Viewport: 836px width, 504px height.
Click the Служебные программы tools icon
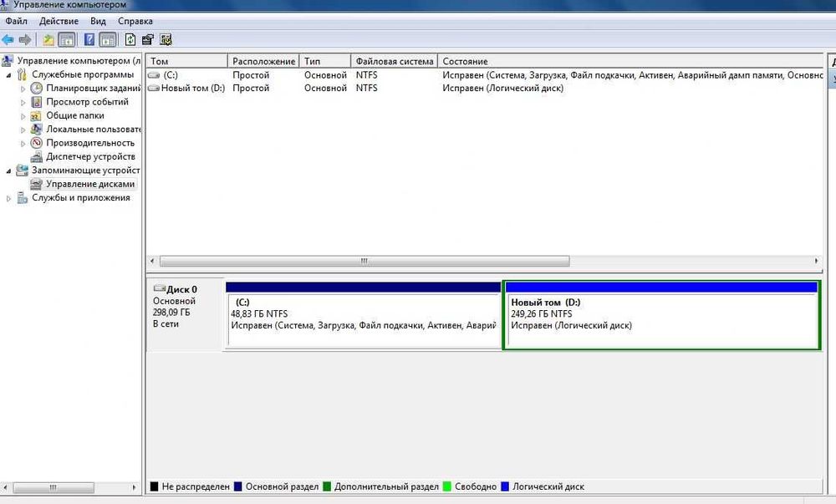click(x=22, y=74)
